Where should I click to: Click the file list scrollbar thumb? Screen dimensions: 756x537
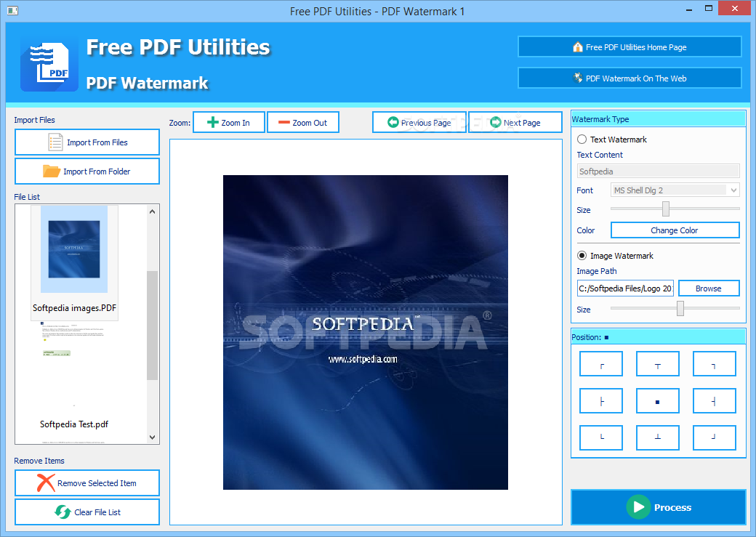(x=153, y=326)
